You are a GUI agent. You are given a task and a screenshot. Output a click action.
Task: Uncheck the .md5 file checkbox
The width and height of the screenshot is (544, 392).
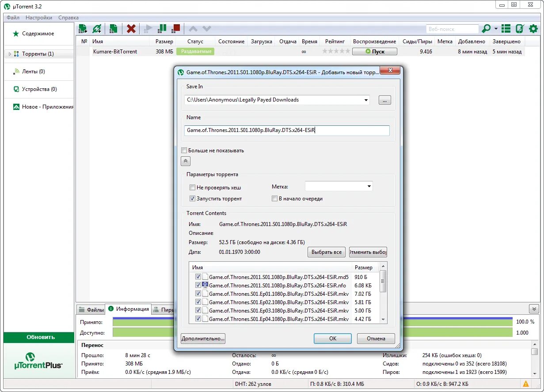[x=198, y=277]
